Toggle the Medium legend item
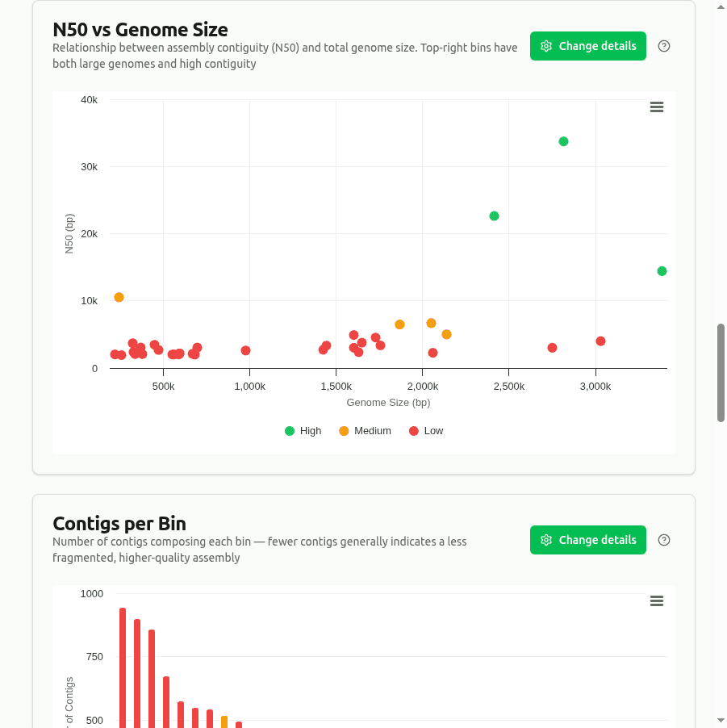The width and height of the screenshot is (727, 728). pos(365,430)
